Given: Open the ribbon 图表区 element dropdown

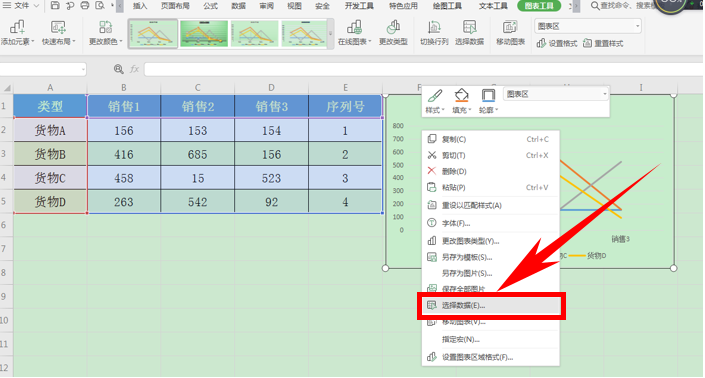Looking at the screenshot, I should click(637, 27).
